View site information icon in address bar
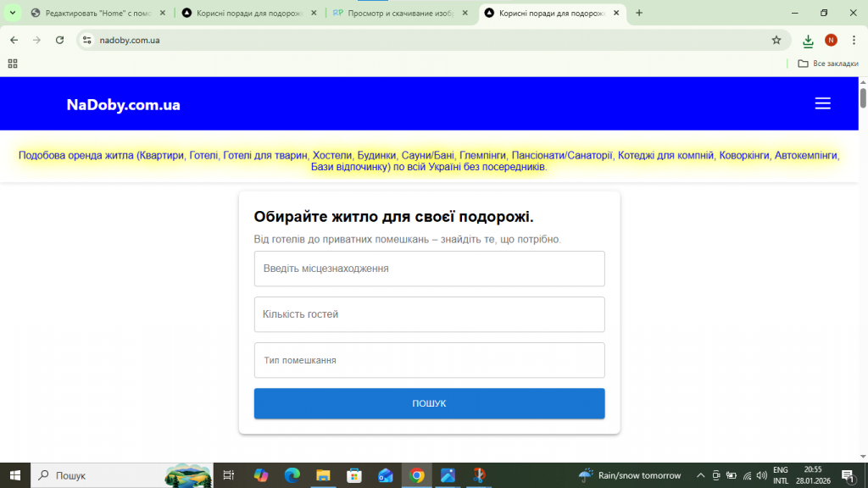The width and height of the screenshot is (868, 488). click(x=86, y=40)
